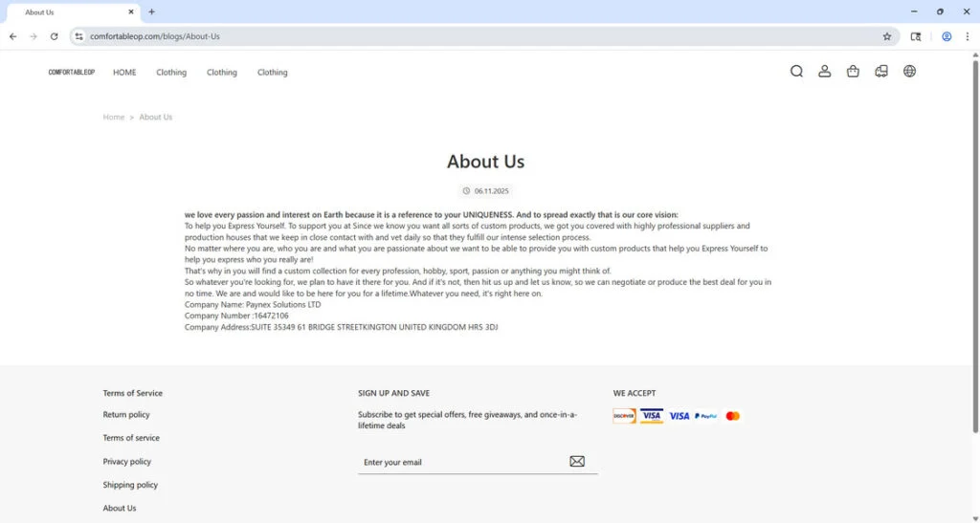Go back with browser back arrow
The image size is (980, 523).
13,37
